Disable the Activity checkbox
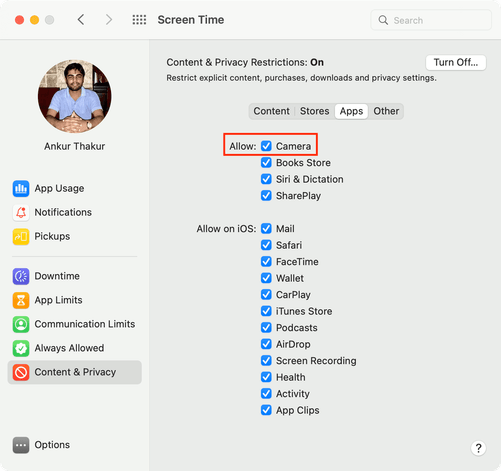 pos(266,393)
